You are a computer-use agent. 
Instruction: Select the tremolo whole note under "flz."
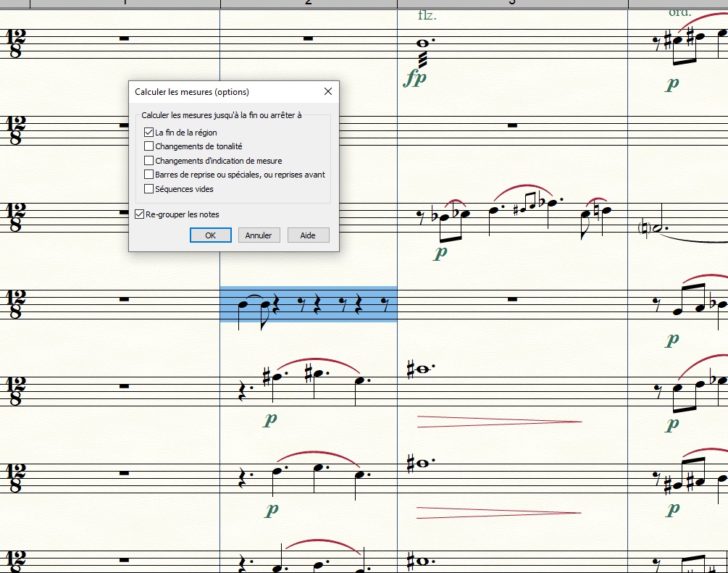pos(423,43)
